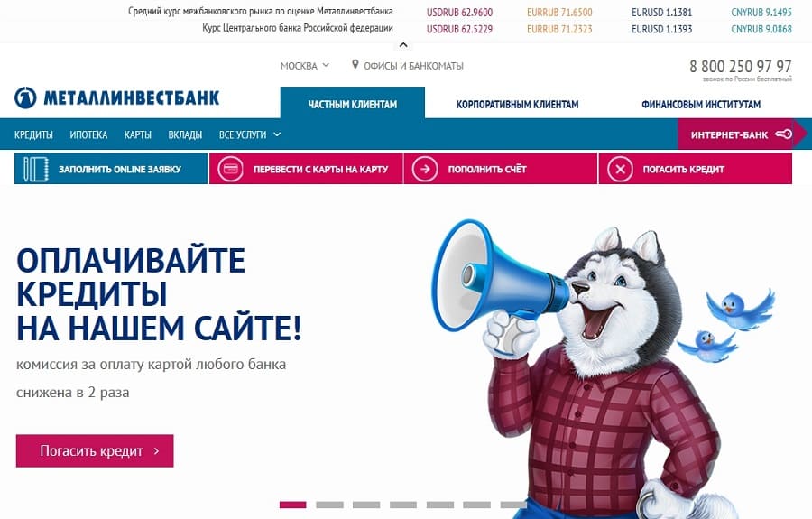Click the Metallinvestbank logo emblem
Image resolution: width=812 pixels, height=519 pixels.
tap(25, 97)
